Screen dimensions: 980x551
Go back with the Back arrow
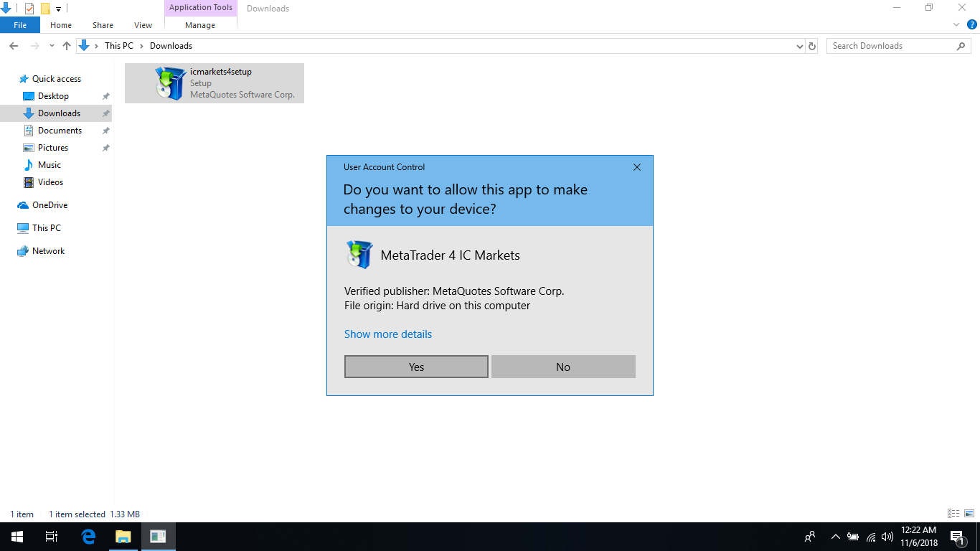pos(14,46)
